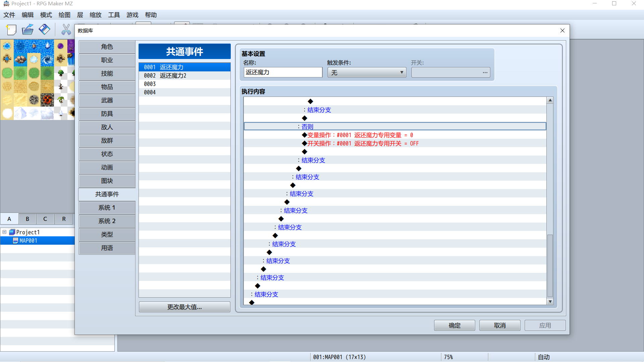Open the 工具 menu
This screenshot has height=362, width=644.
tap(114, 15)
